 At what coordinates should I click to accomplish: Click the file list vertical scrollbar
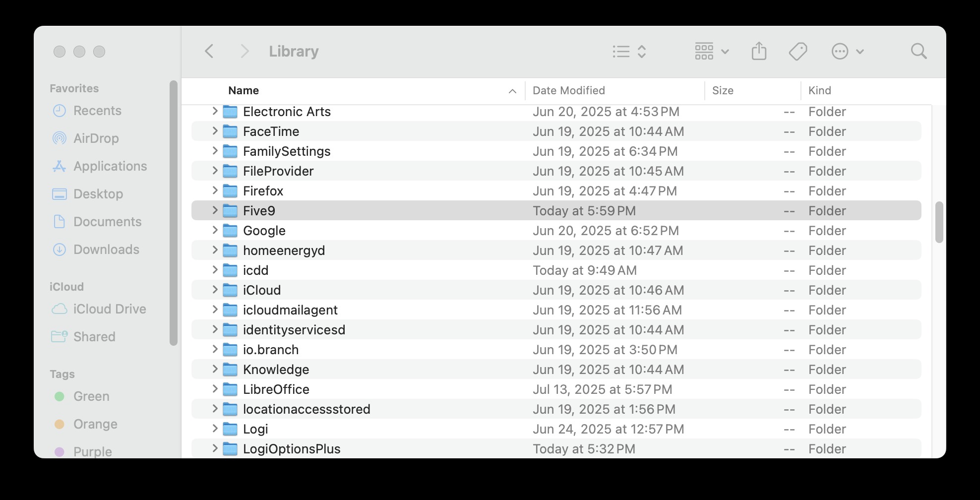(939, 222)
